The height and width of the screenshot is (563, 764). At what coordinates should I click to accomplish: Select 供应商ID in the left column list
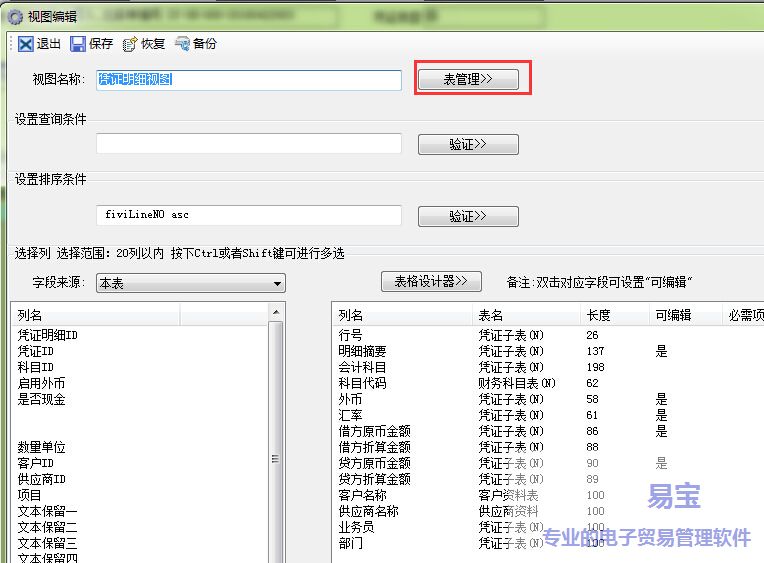coord(41,479)
